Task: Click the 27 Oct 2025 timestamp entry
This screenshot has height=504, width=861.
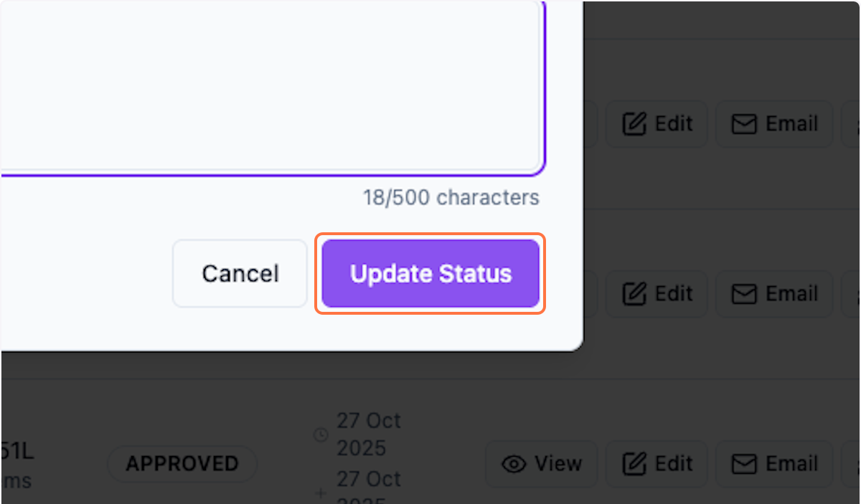Action: pos(368,434)
